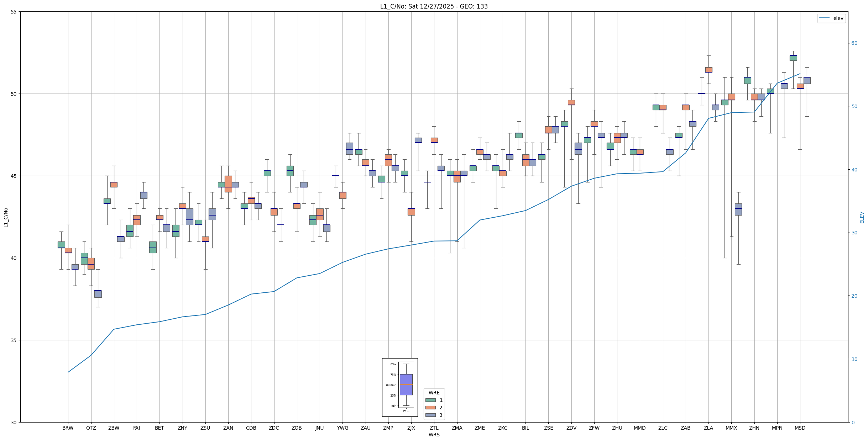The width and height of the screenshot is (868, 441).
Task: Click the blue-gray OTZ box near 38
Action: [x=98, y=294]
